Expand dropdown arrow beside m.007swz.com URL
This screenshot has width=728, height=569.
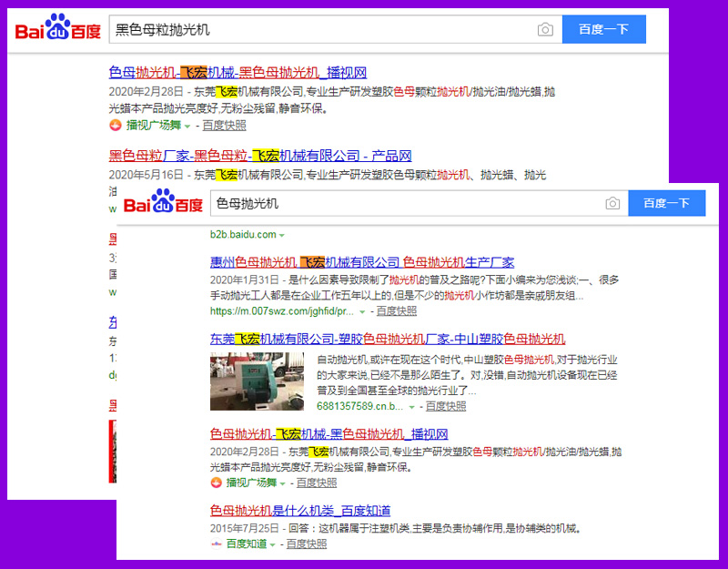(362, 312)
